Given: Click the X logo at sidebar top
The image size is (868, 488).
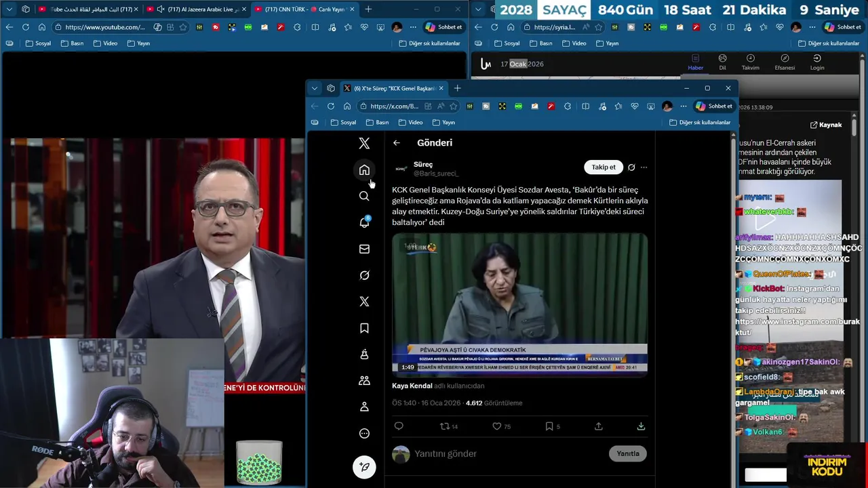Looking at the screenshot, I should click(x=364, y=143).
